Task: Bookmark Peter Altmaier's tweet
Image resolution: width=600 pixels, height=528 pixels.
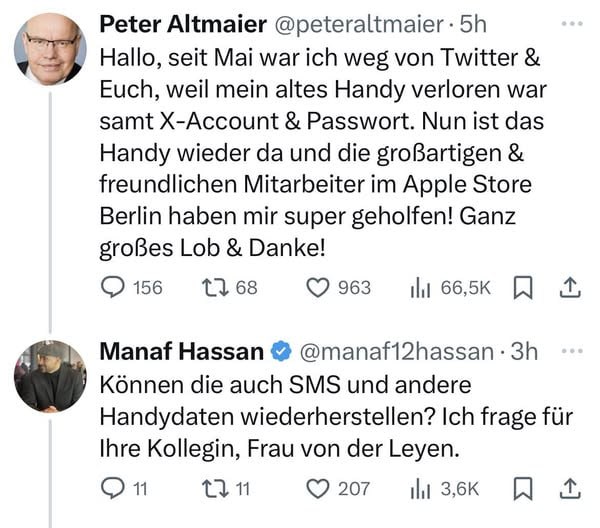Action: point(521,288)
